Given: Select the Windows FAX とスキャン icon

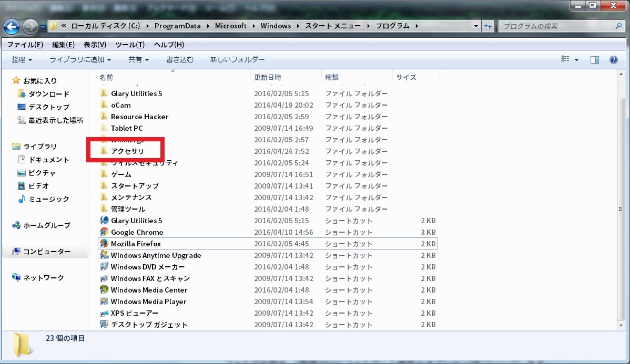Looking at the screenshot, I should 104,278.
